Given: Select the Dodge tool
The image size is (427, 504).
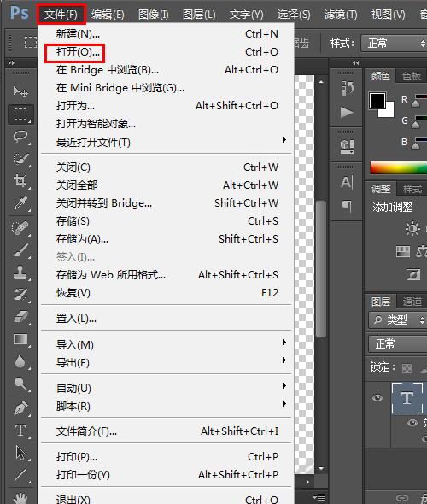Looking at the screenshot, I should [20, 384].
